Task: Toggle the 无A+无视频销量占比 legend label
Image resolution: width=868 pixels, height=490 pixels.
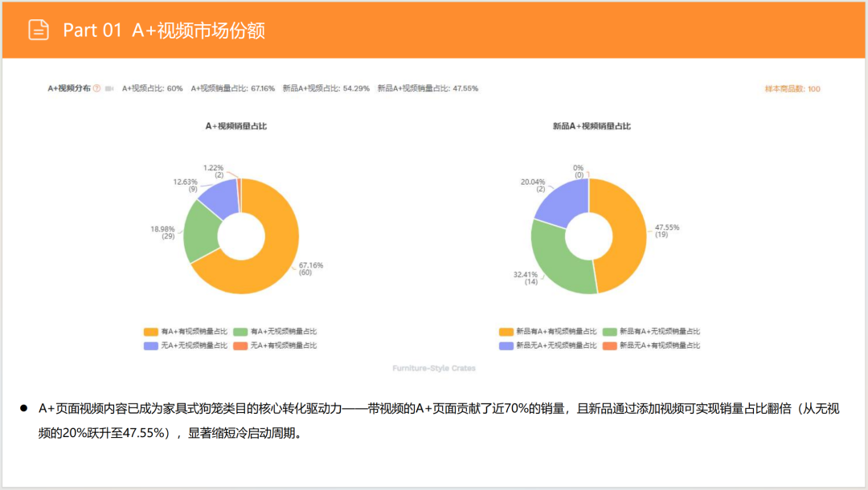Action: (194, 345)
